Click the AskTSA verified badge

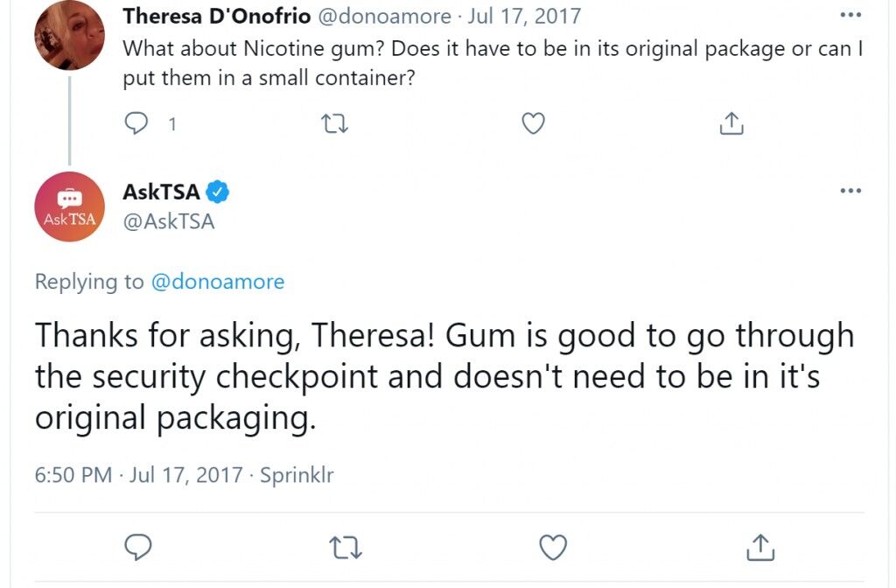[217, 192]
